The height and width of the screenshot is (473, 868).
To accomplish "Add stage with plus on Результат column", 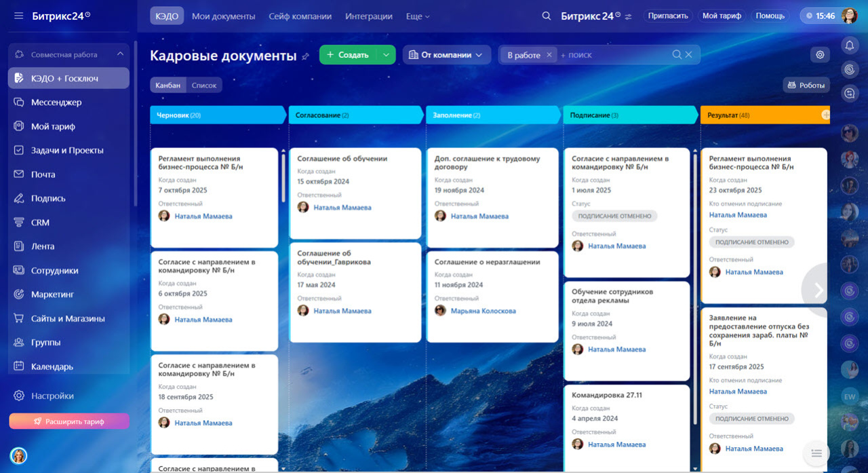I will [x=825, y=115].
